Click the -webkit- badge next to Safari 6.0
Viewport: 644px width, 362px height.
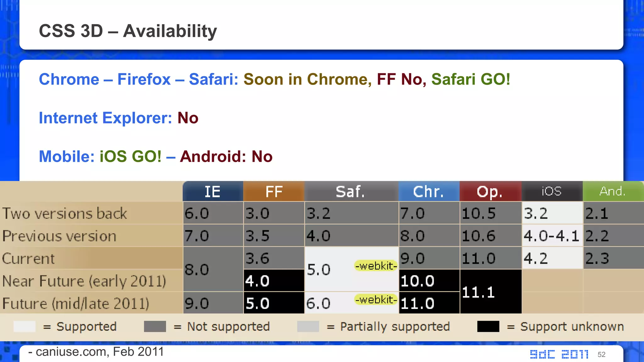pyautogui.click(x=376, y=299)
